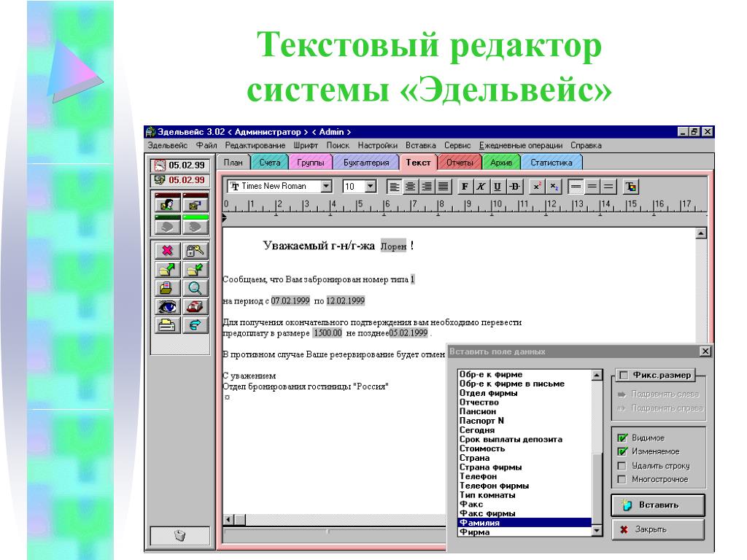Click the padlock and key icon

pyautogui.click(x=196, y=251)
